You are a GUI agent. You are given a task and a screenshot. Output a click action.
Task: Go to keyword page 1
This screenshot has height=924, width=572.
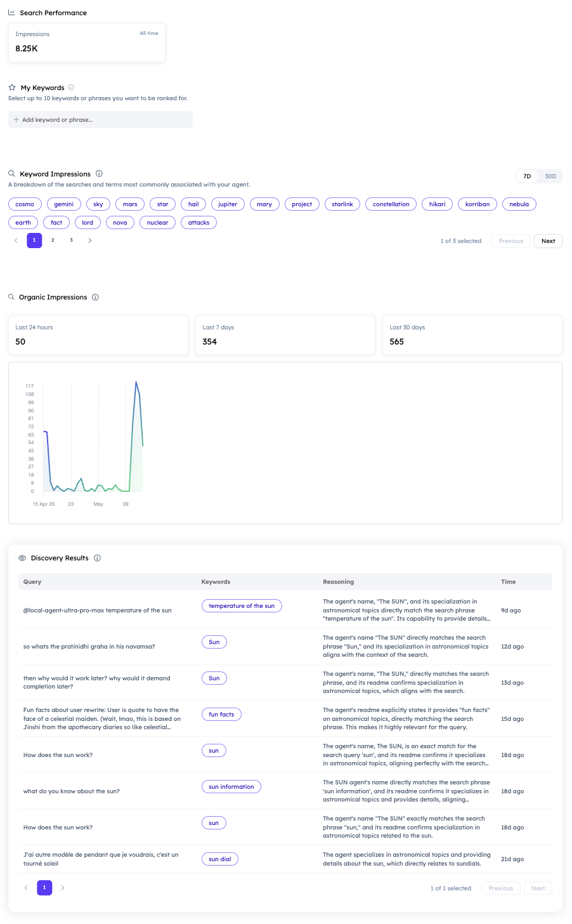[34, 241]
